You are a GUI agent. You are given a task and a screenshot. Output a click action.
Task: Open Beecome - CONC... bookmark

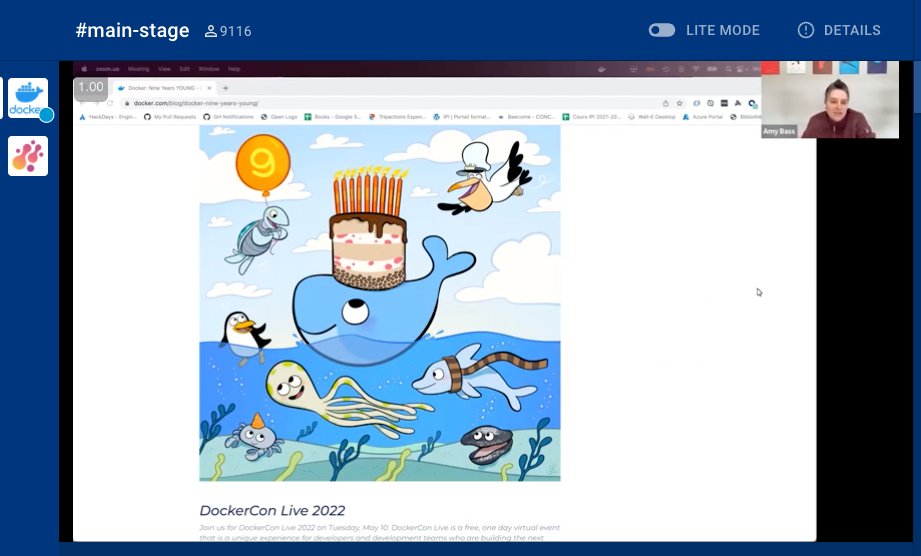[526, 117]
